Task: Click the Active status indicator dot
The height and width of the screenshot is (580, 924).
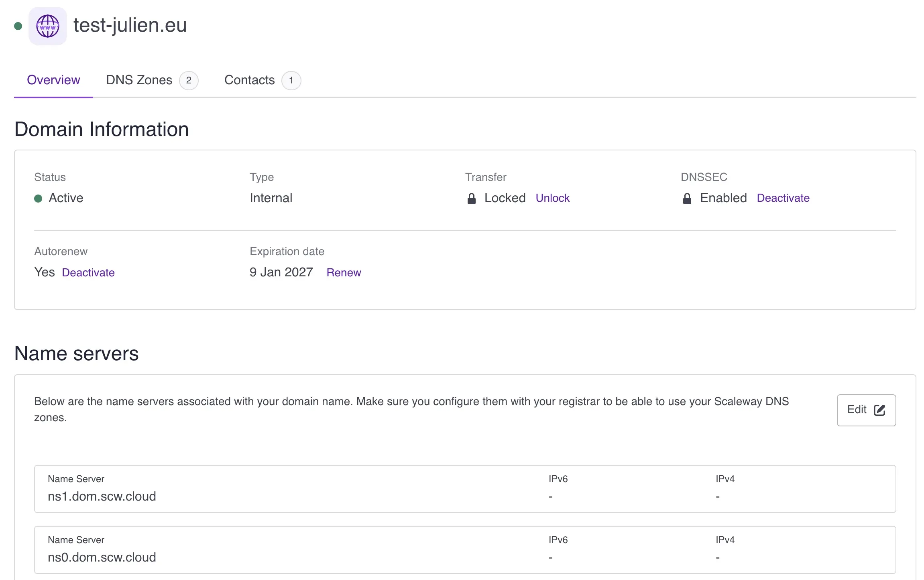Action: (38, 198)
